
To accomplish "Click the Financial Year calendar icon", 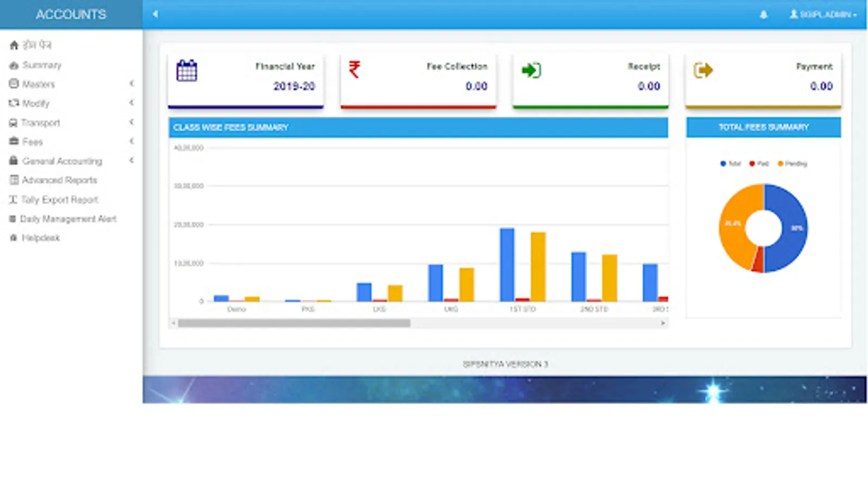I will click(x=187, y=70).
